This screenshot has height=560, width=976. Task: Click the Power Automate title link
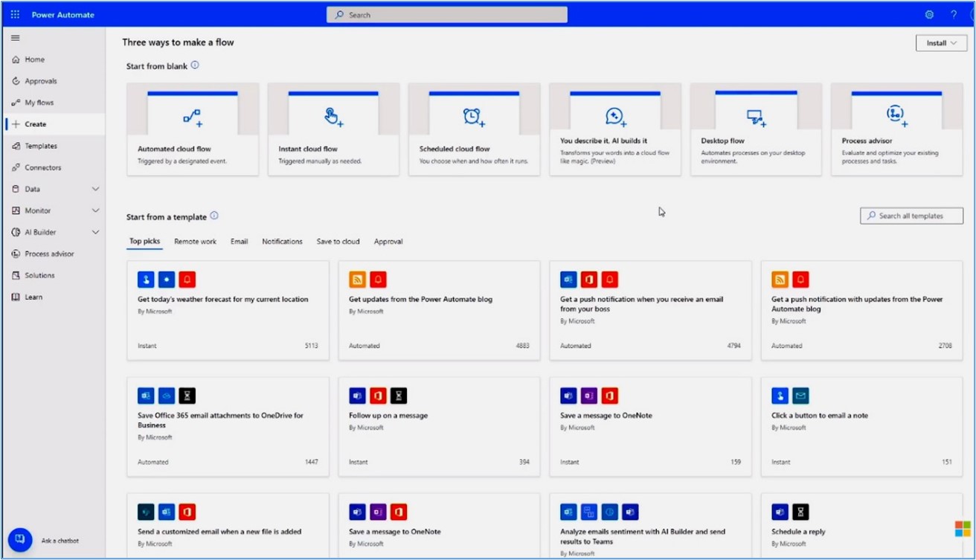62,15
